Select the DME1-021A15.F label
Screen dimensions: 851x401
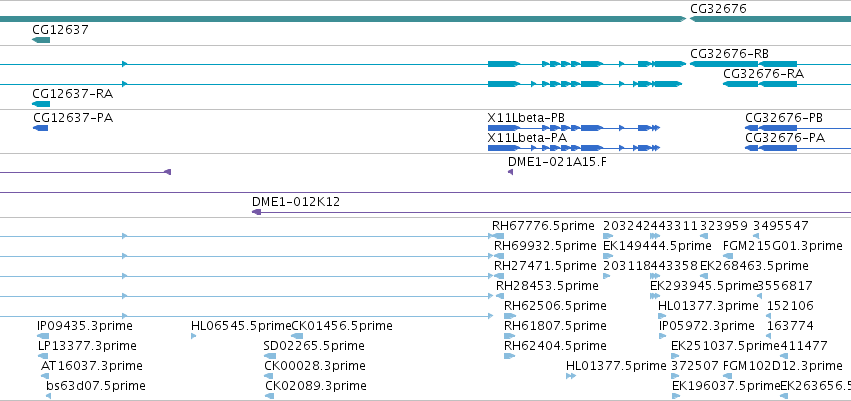557,161
